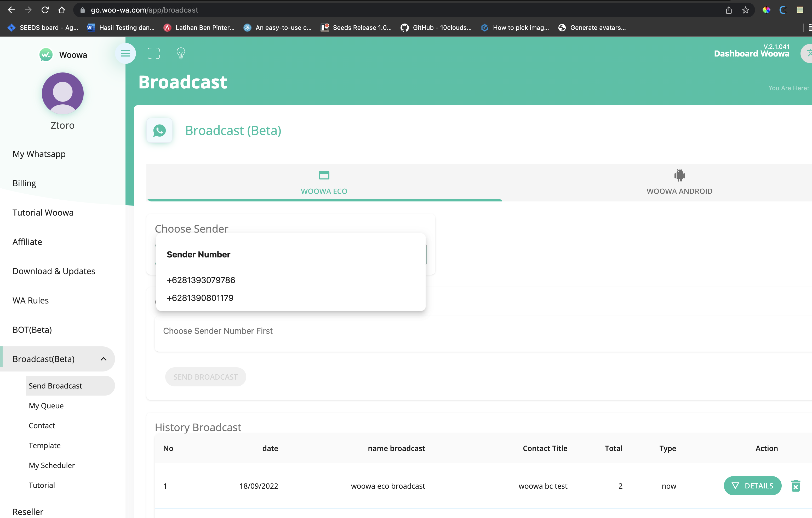Click the WhatsApp logo beside Broadcast (Beta)
This screenshot has width=812, height=518.
[159, 131]
